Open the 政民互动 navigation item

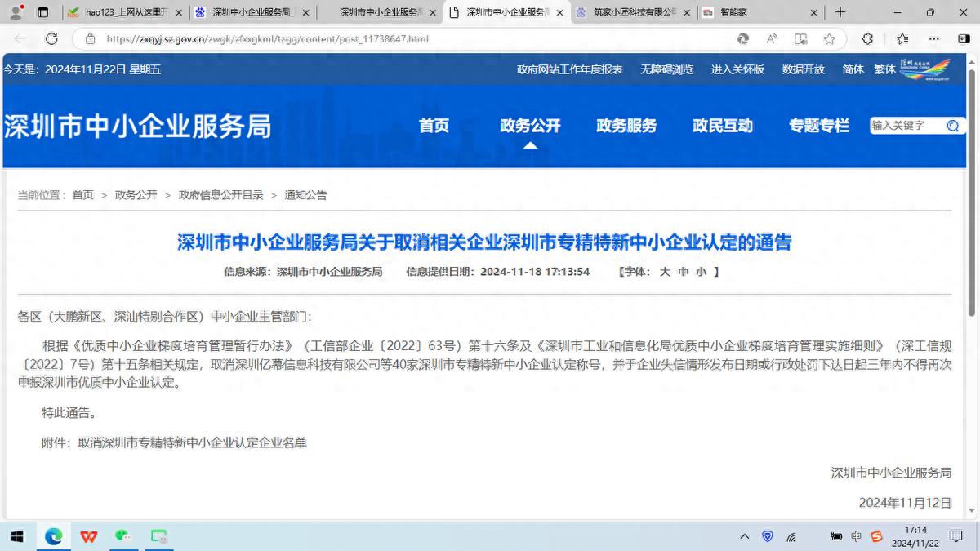tap(723, 126)
